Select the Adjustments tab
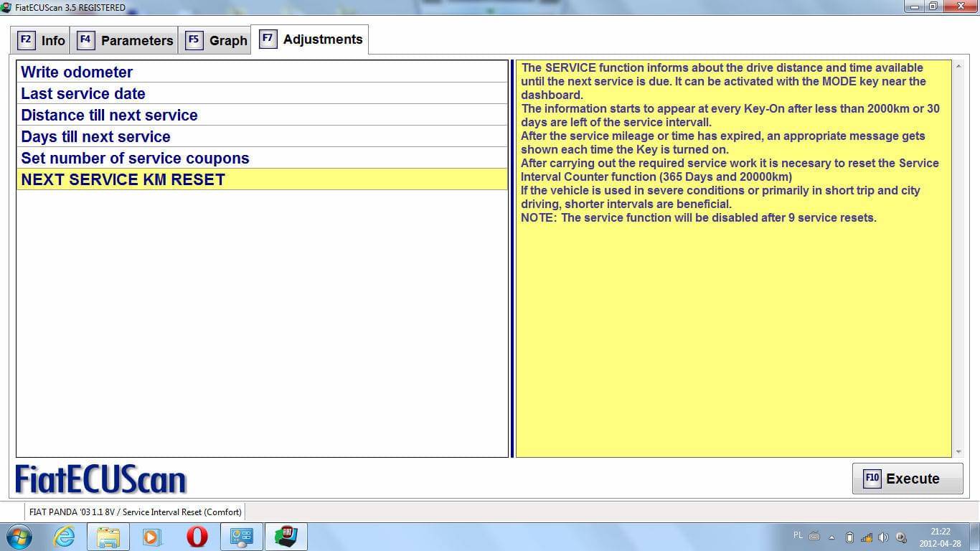Image resolution: width=980 pixels, height=551 pixels. [310, 39]
